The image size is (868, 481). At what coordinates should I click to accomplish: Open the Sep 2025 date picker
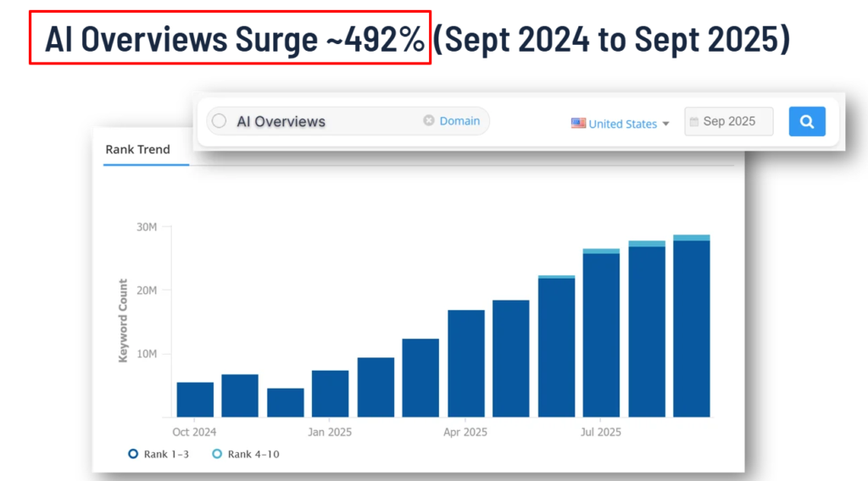pyautogui.click(x=728, y=122)
